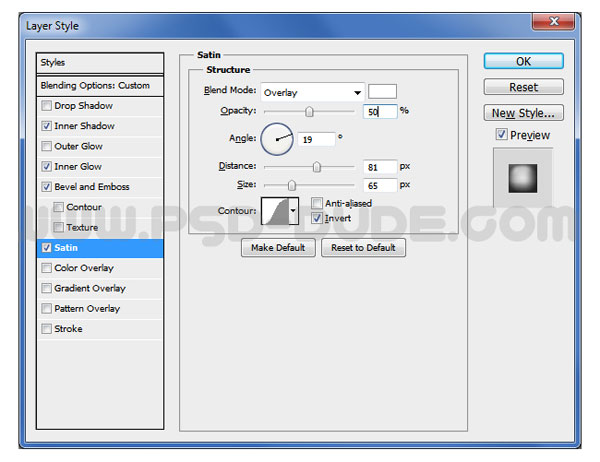Toggle the Preview checkbox

[501, 134]
